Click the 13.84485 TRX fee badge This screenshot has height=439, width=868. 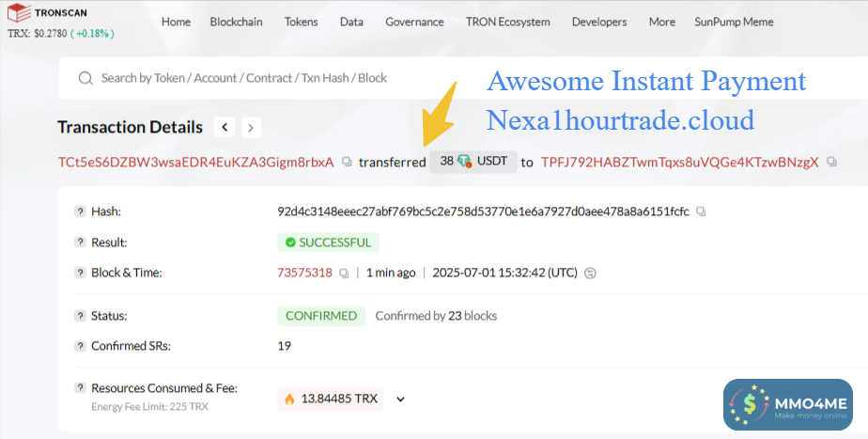pos(331,399)
